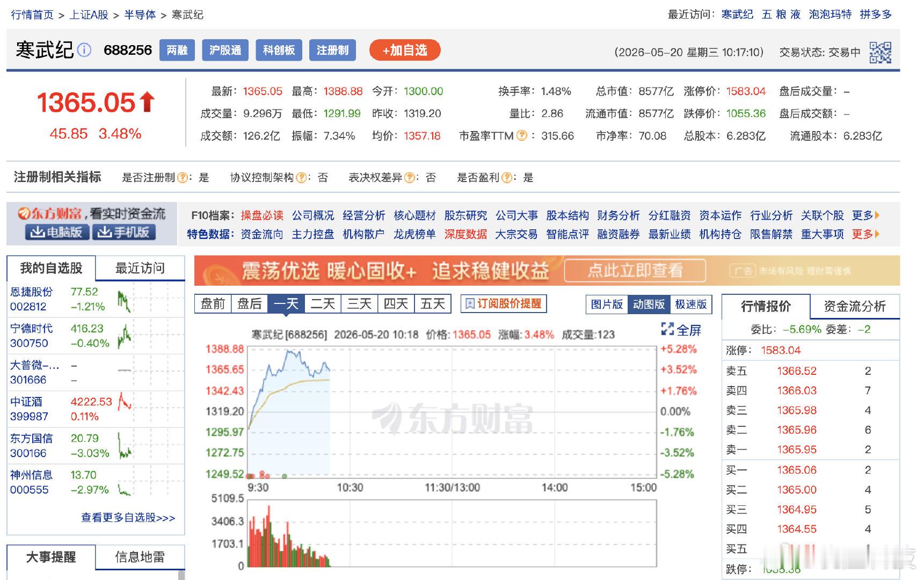
Task: Click the 表决权差异 help icon
Action: click(x=410, y=178)
